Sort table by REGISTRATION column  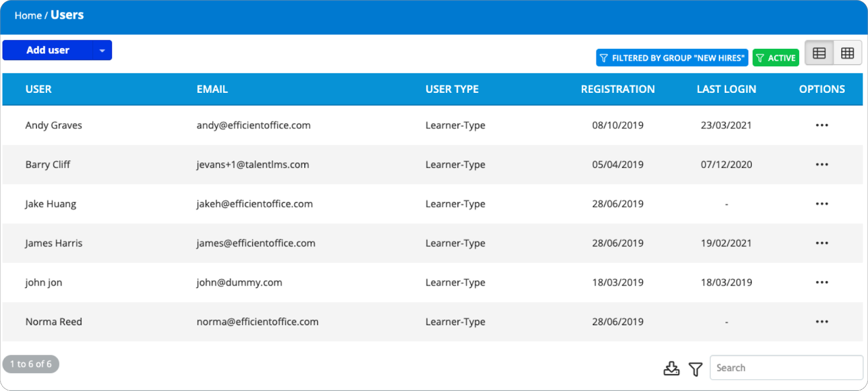click(617, 90)
